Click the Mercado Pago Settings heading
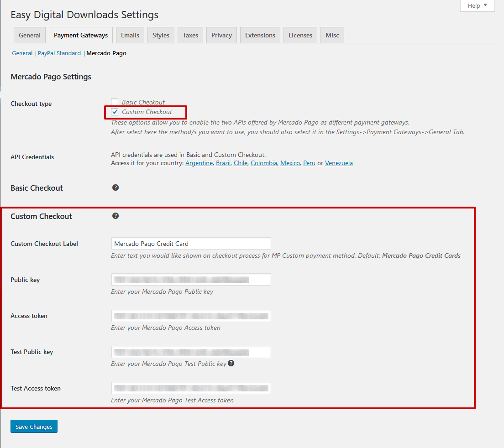This screenshot has width=504, height=448. click(x=51, y=77)
